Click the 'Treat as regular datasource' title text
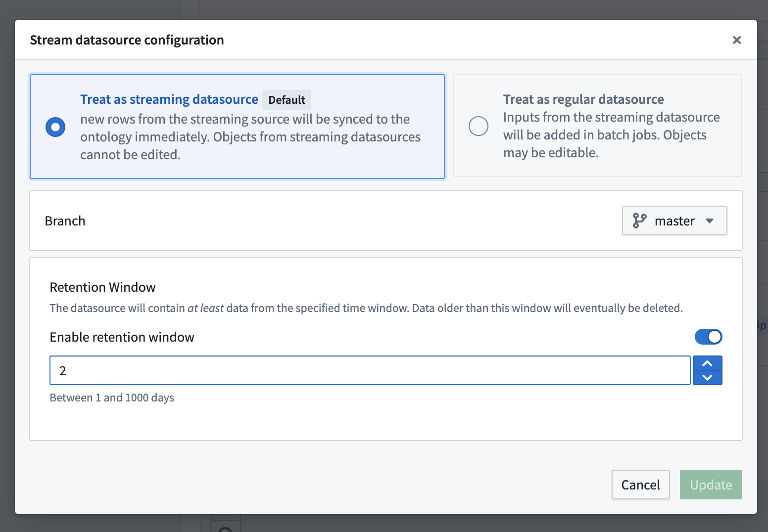Screen dimensions: 768x532 [x=583, y=99]
